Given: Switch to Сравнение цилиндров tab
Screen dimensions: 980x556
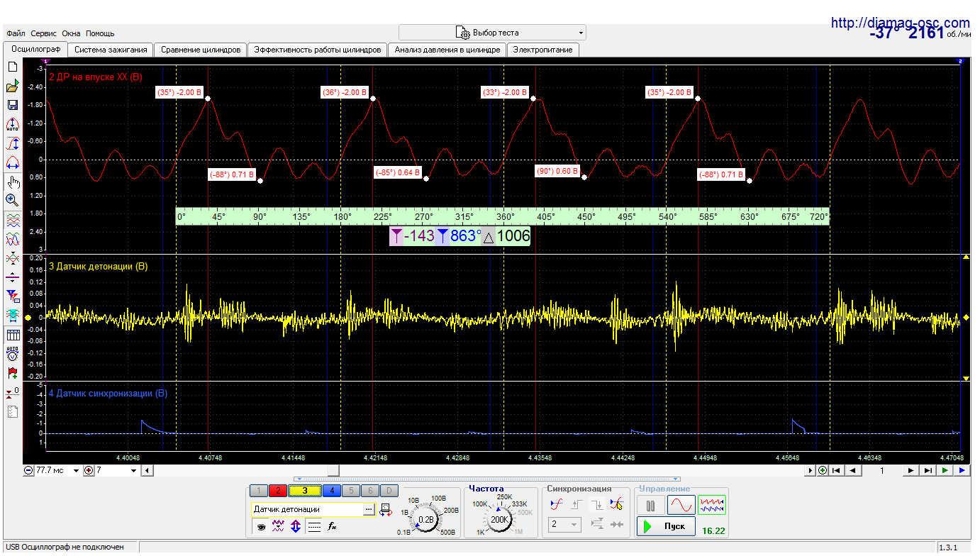Looking at the screenshot, I should click(x=201, y=50).
